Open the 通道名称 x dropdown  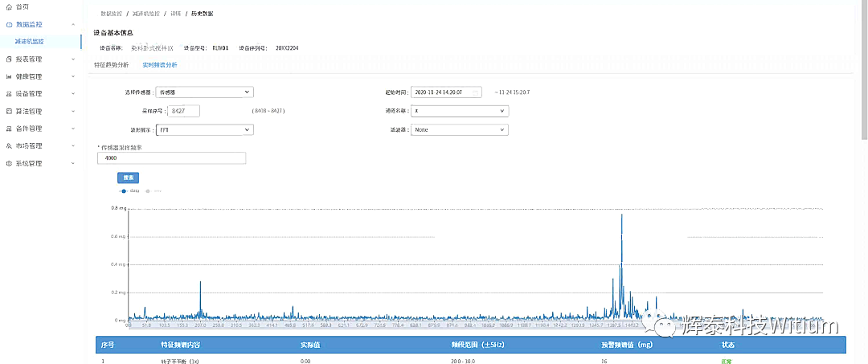[459, 111]
